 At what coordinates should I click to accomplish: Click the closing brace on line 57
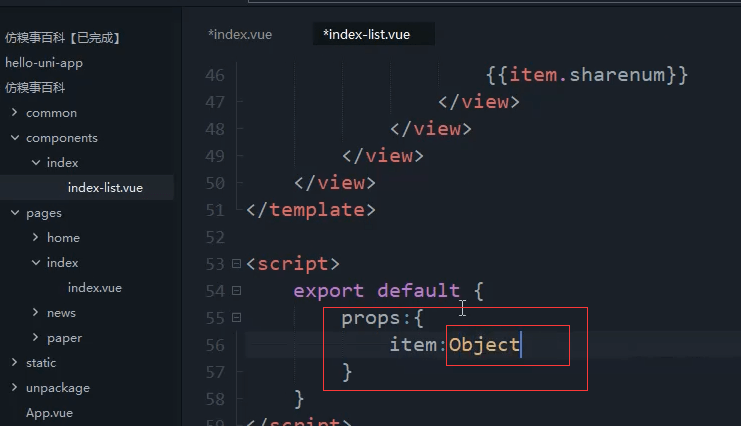click(347, 372)
